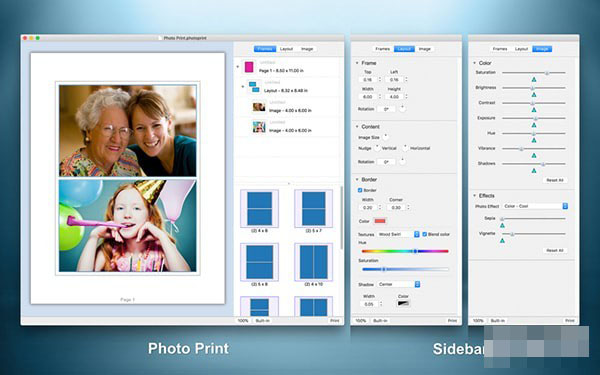Collapse the Frame section disclosure triangle
The height and width of the screenshot is (375, 600).
pyautogui.click(x=357, y=63)
